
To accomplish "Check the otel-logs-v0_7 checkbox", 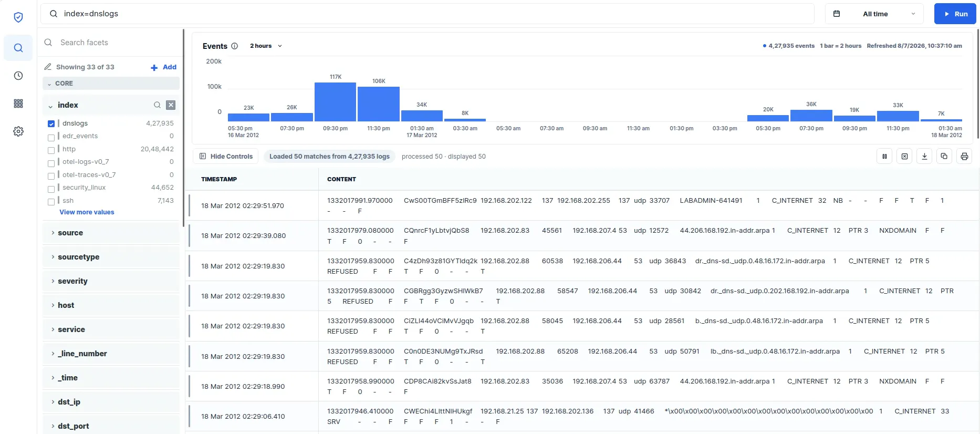I will pyautogui.click(x=51, y=163).
